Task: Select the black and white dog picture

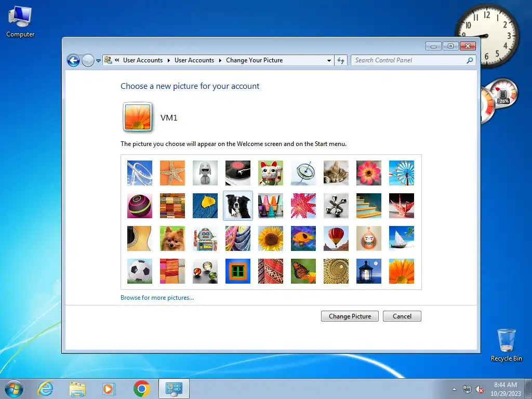Action: (238, 206)
